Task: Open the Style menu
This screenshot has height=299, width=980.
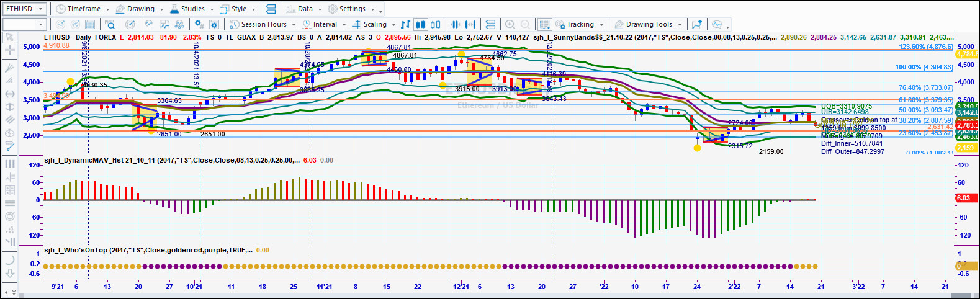Action: point(238,9)
